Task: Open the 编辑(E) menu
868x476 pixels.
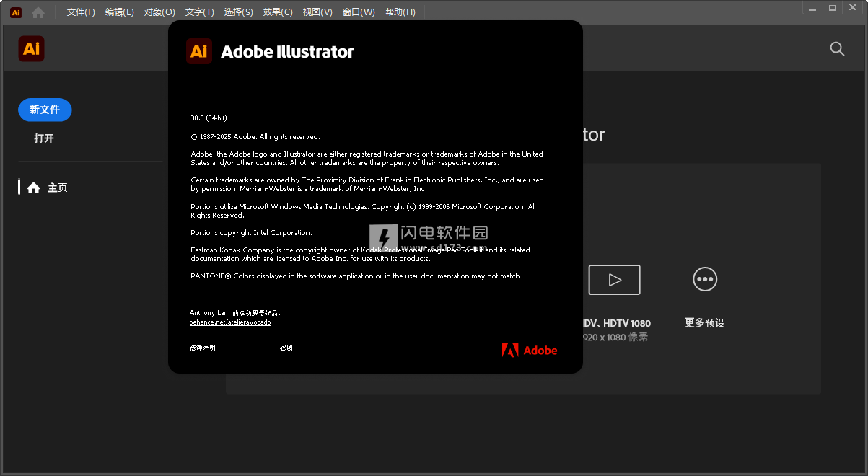Action: [119, 12]
